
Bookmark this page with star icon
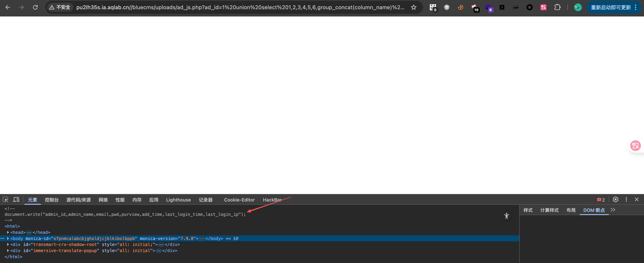click(x=414, y=7)
